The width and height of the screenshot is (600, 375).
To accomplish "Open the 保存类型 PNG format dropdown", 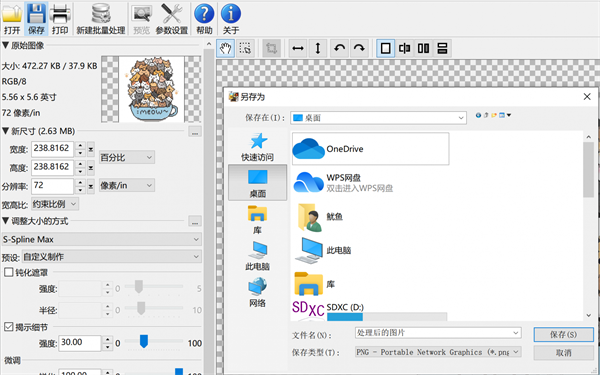I will tap(438, 352).
